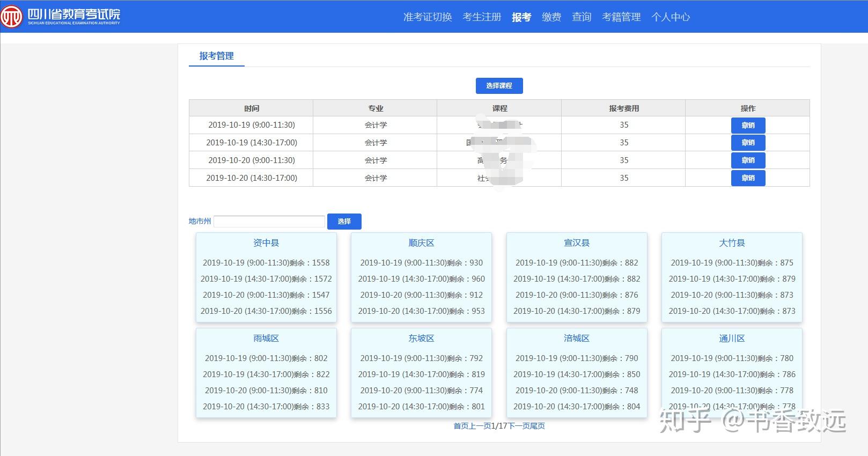This screenshot has width=868, height=456.
Task: Click 撤销 for the 2019-10-20 (14:30-17:00) row
Action: pos(748,178)
